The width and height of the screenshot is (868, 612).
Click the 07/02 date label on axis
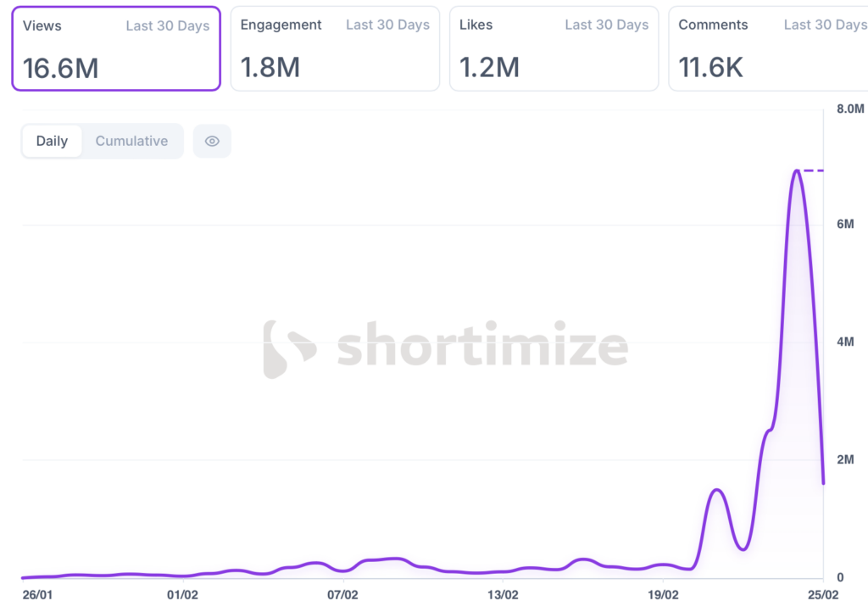click(x=342, y=595)
